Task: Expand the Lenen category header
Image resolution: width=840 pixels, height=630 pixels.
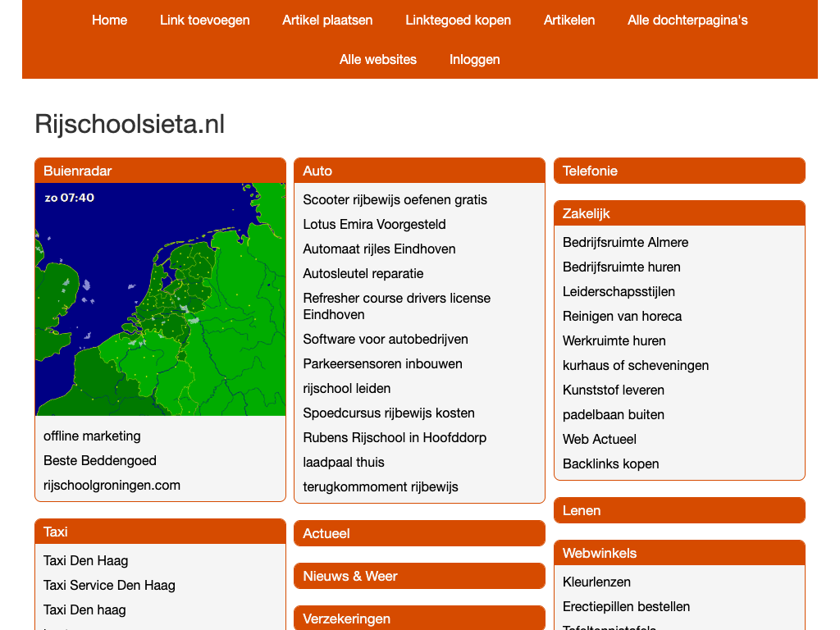Action: [679, 510]
